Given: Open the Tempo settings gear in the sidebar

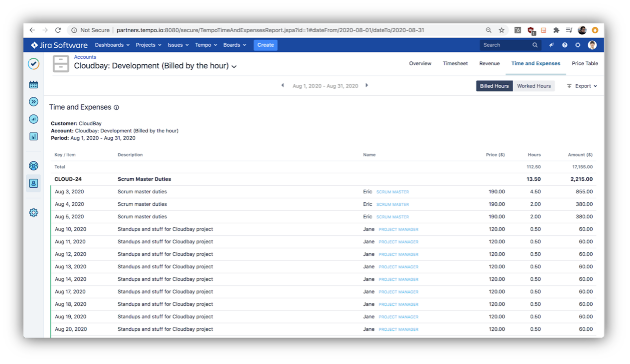Looking at the screenshot, I should [34, 213].
